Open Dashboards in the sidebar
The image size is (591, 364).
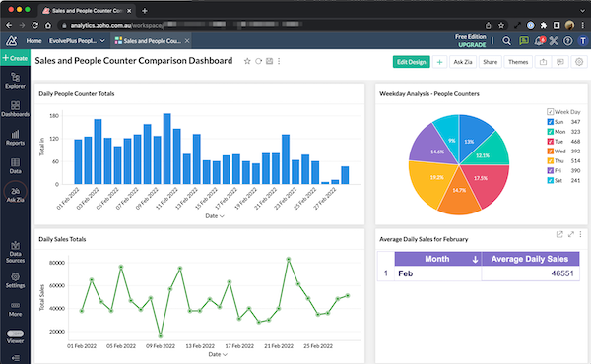pyautogui.click(x=15, y=109)
